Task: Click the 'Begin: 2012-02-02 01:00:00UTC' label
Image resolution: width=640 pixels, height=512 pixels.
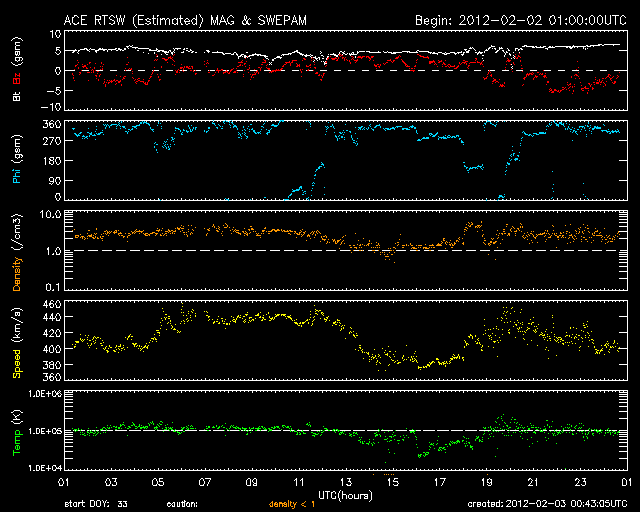Action: [x=520, y=20]
